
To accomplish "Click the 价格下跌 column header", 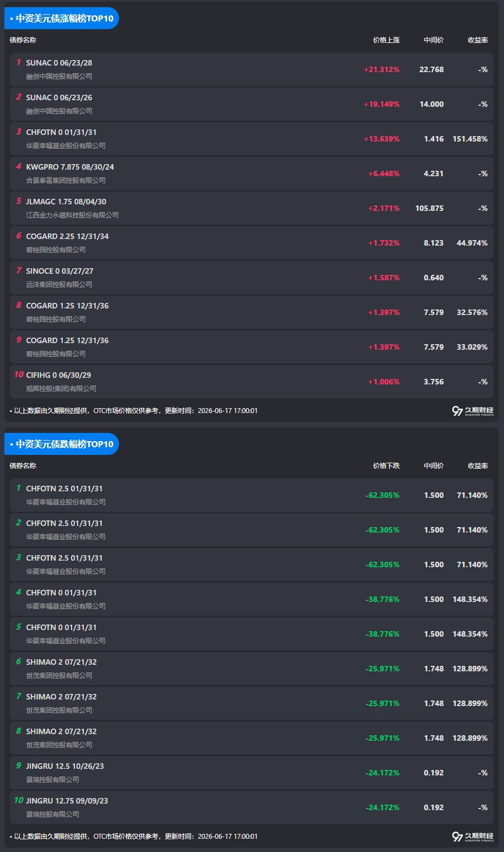I will pyautogui.click(x=386, y=466).
